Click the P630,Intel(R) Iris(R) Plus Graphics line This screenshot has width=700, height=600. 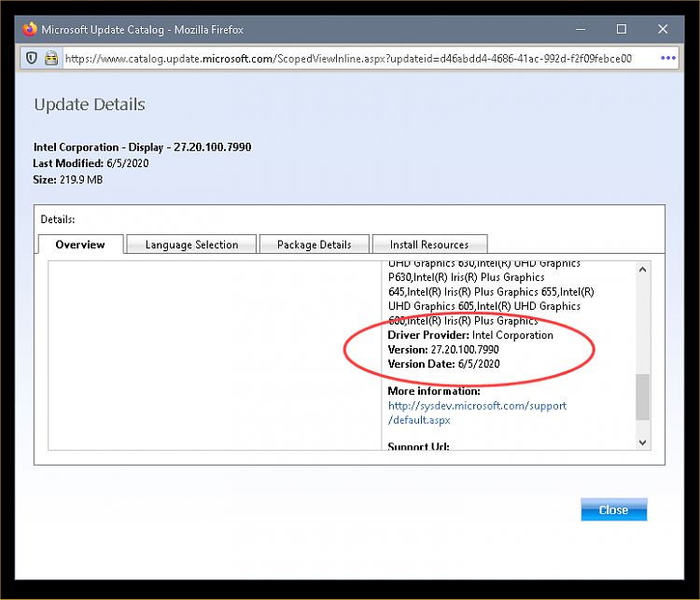point(466,277)
